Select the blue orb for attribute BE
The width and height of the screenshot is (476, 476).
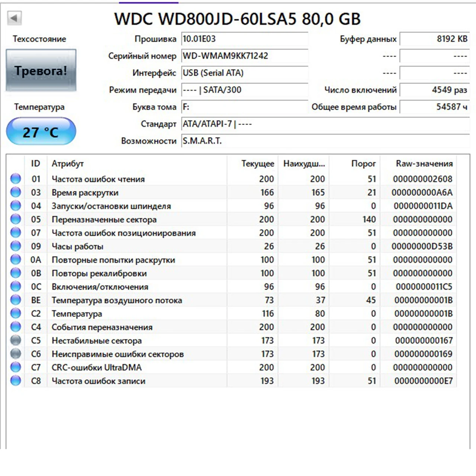16,300
